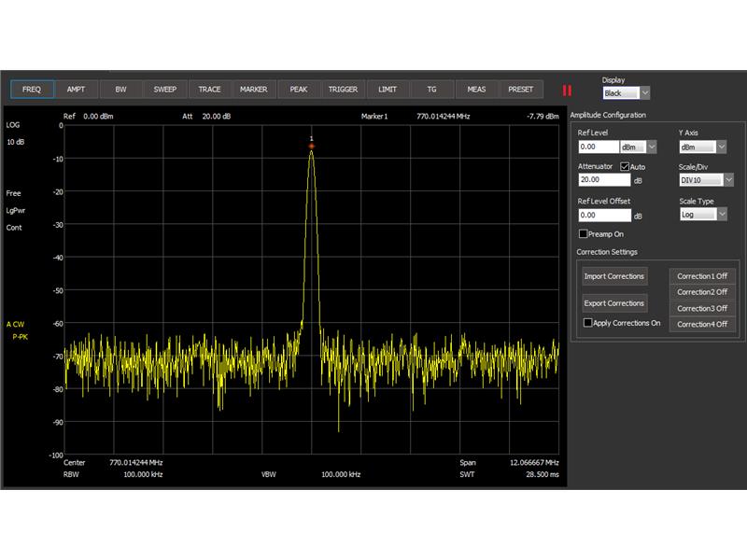Image resolution: width=747 pixels, height=560 pixels.
Task: Toggle the Attenuator Auto checkbox
Action: coord(626,166)
